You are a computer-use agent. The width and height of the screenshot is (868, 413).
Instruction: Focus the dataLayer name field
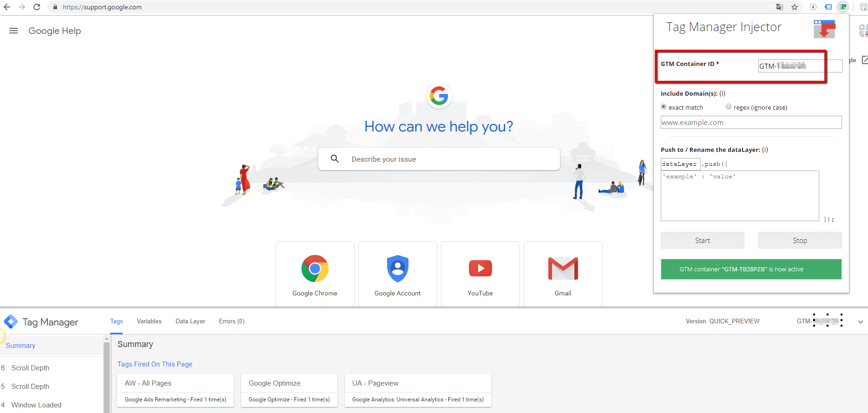pyautogui.click(x=681, y=164)
